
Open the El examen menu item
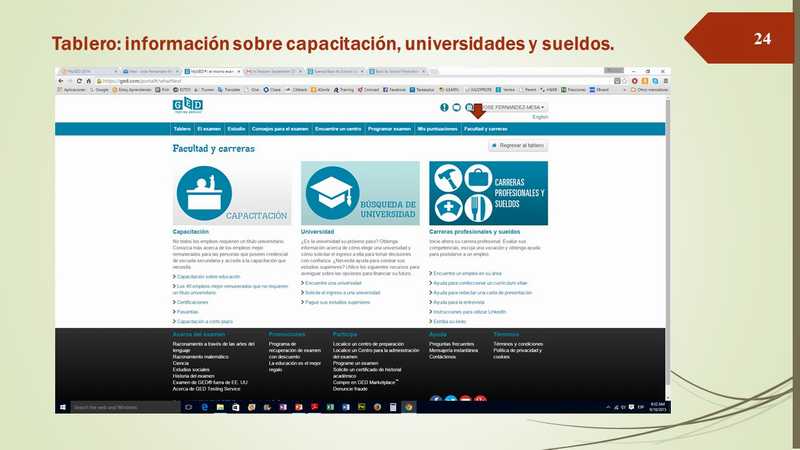(x=209, y=129)
